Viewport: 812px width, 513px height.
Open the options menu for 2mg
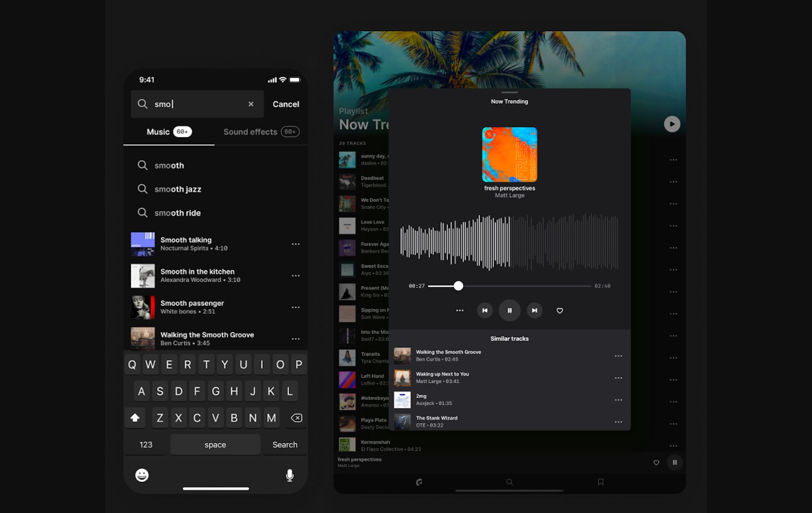[x=618, y=400]
